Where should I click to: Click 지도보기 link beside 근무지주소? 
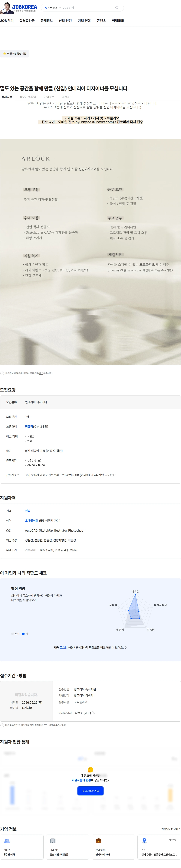[109, 475]
